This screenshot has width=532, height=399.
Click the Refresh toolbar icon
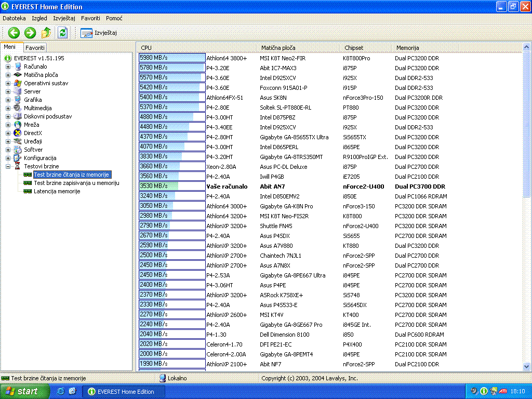[62, 33]
